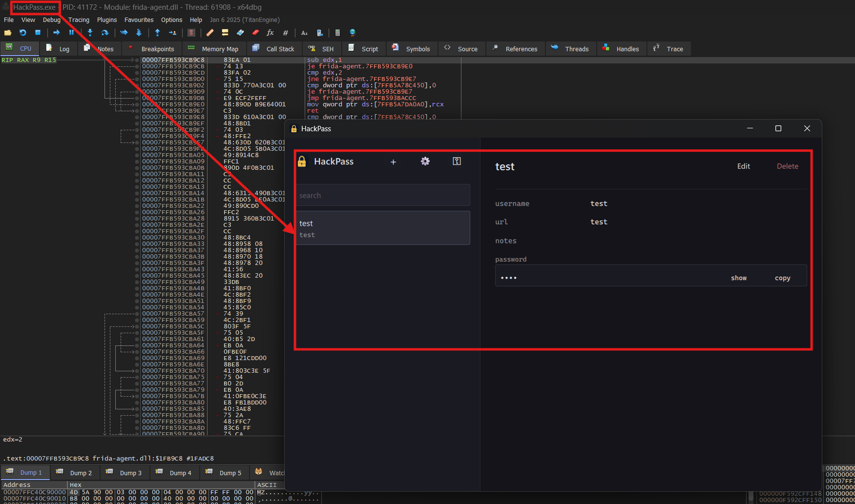Open the Scylla plugin icon
This screenshot has height=504, width=855.
coord(191,33)
